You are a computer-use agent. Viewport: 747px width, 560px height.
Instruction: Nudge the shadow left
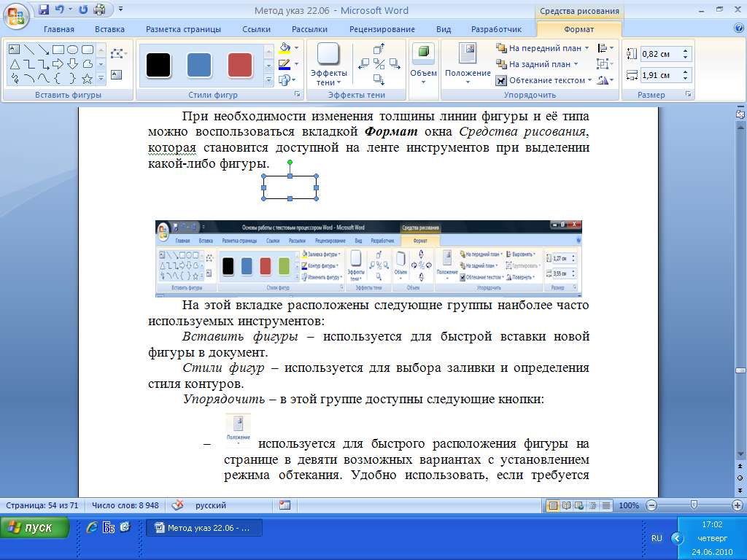[364, 64]
